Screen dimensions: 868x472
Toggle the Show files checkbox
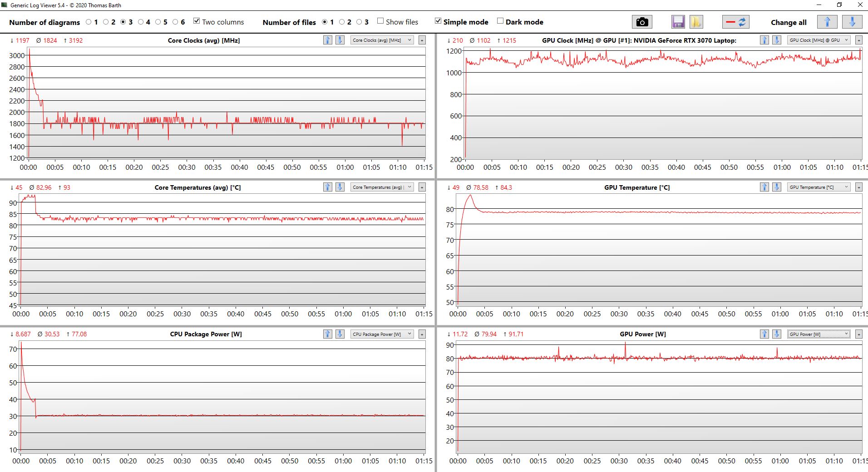coord(380,21)
